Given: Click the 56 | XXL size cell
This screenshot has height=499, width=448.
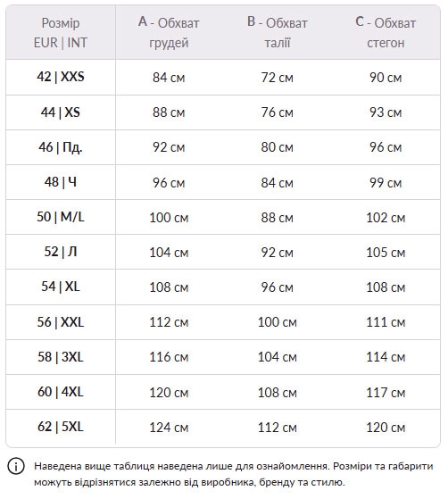Looking at the screenshot, I should (x=61, y=322).
